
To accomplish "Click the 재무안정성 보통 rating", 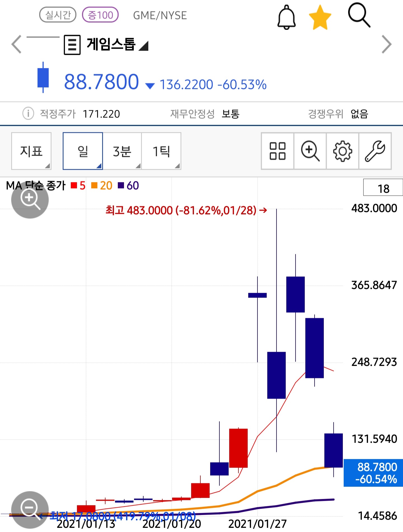I will click(205, 114).
